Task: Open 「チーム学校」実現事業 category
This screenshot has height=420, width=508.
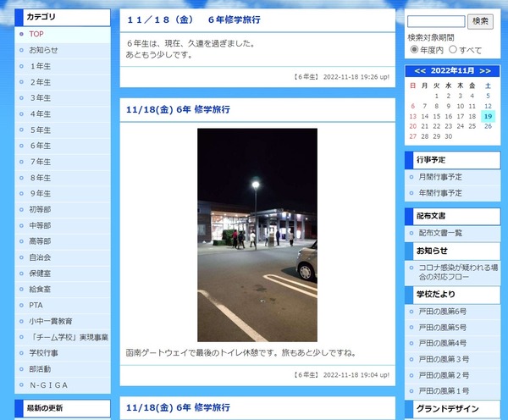Action: 69,337
